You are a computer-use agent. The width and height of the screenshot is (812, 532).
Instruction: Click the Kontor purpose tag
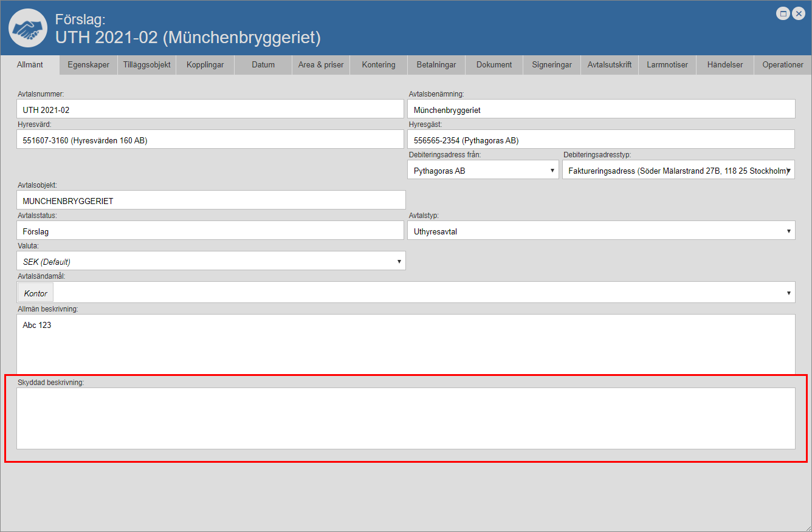click(x=36, y=293)
